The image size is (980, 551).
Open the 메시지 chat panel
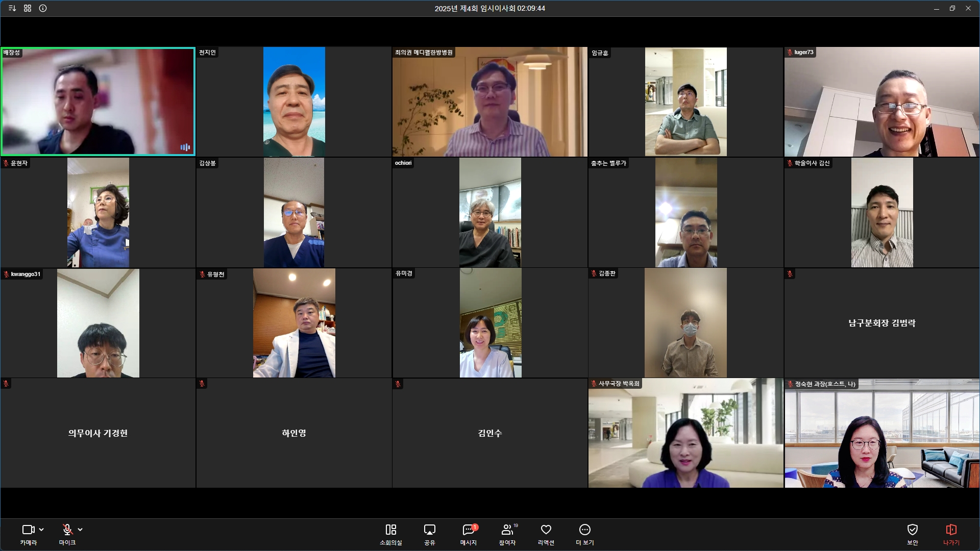468,530
